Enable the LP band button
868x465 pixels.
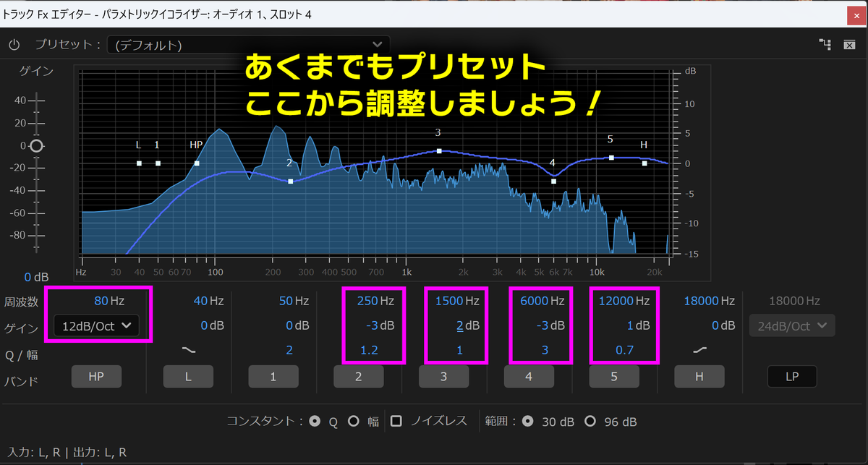pos(792,377)
